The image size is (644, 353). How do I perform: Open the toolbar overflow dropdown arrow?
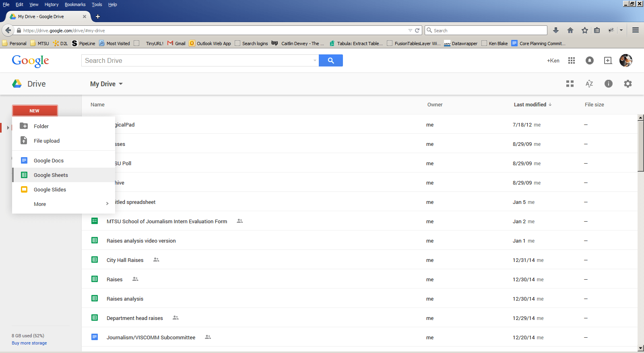click(x=621, y=30)
